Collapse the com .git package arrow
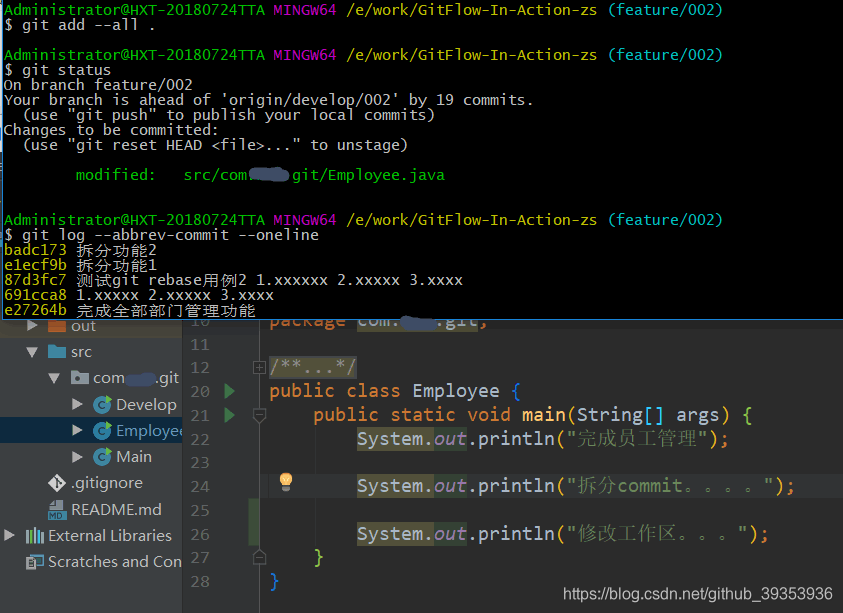The image size is (843, 613). pos(54,378)
